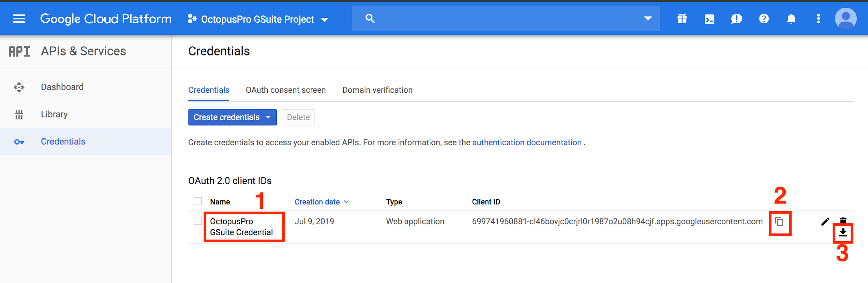Delete the credential with the trash icon
Image resolution: width=868 pixels, height=283 pixels.
(843, 220)
